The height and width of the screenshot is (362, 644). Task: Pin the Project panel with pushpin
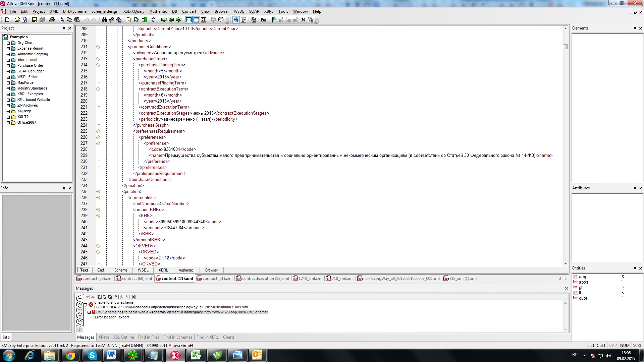tap(64, 28)
